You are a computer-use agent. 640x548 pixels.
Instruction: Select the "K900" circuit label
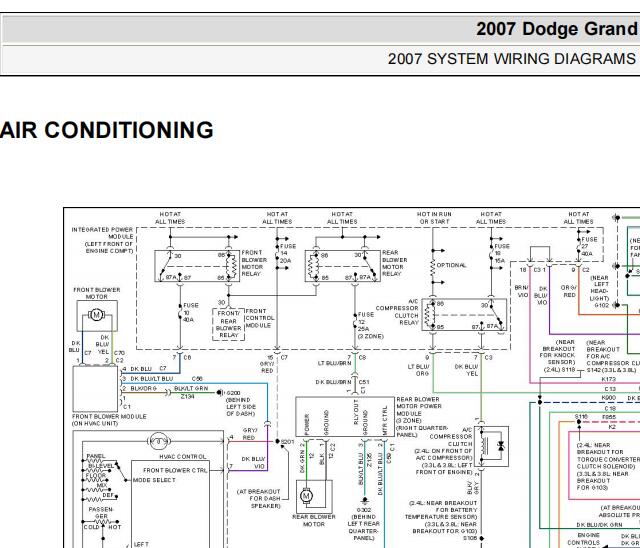pos(609,397)
